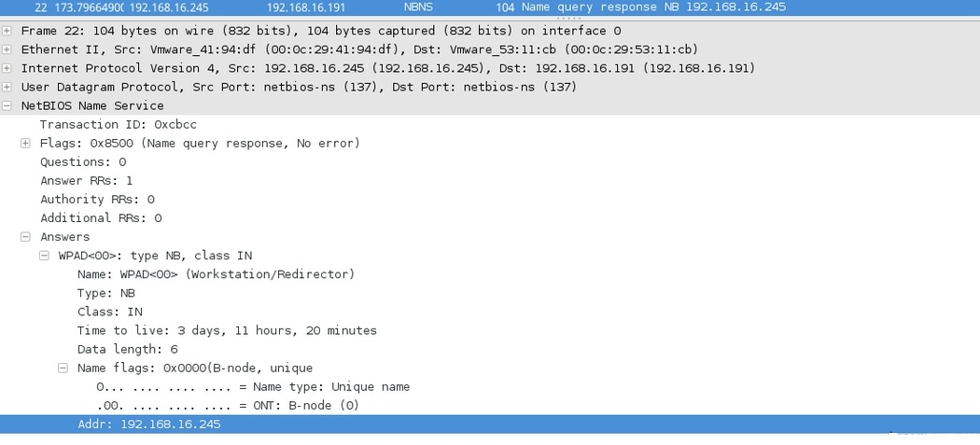
Task: Click the Answer RRs: 1 line
Action: click(x=86, y=180)
